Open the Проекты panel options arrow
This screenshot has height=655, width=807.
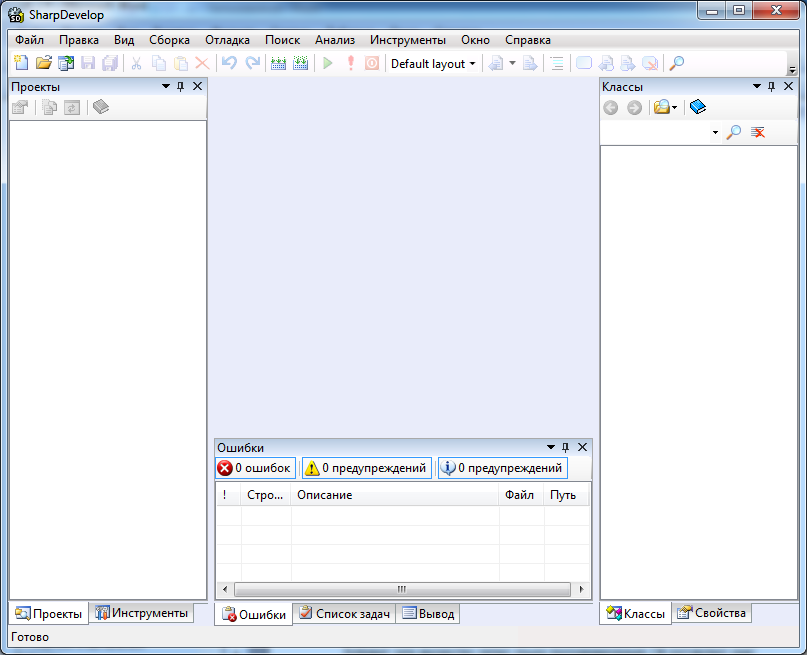[166, 86]
